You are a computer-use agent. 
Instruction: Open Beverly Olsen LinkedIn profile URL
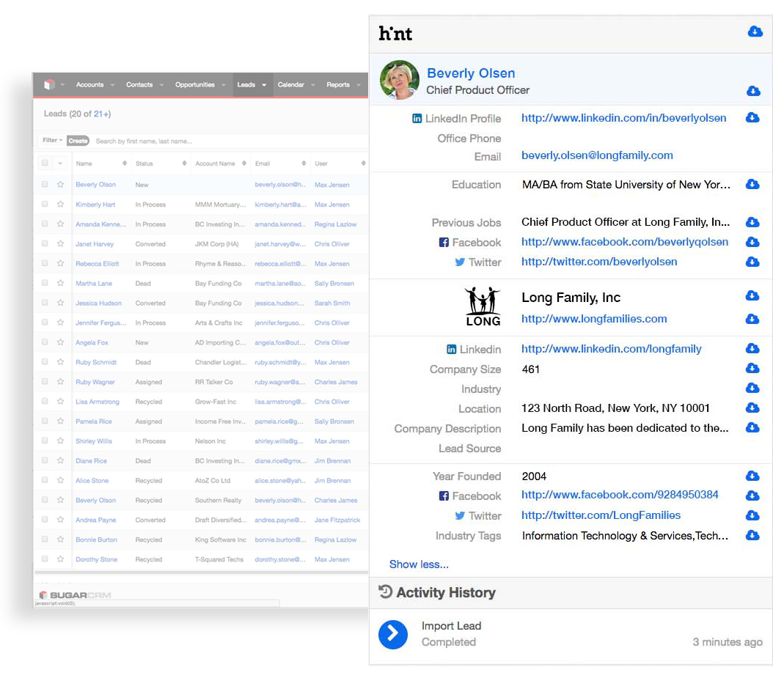pos(623,118)
